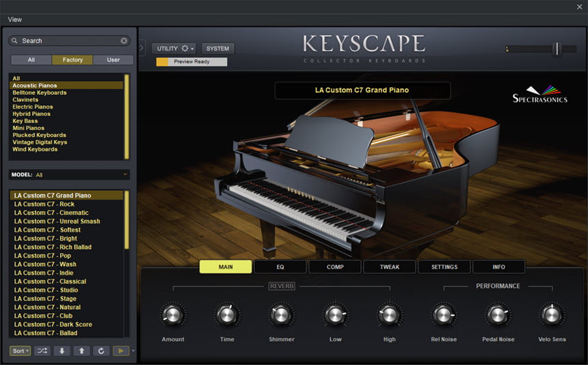Select Electric Pianos category
The height and width of the screenshot is (365, 588).
coord(66,107)
